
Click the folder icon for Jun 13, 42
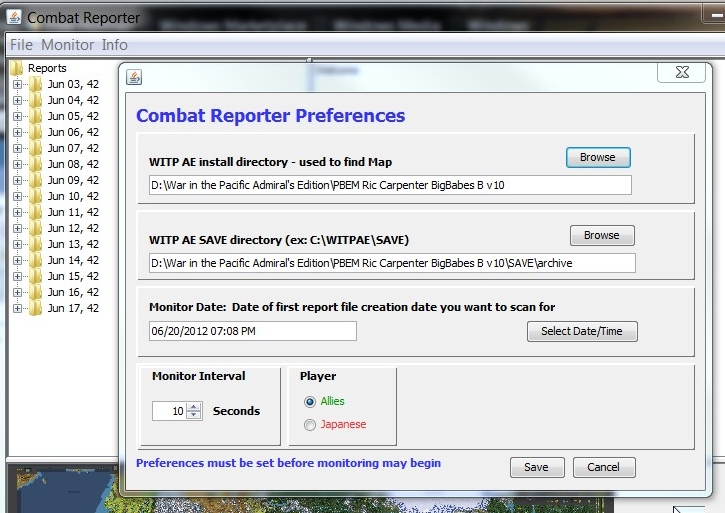(36, 244)
